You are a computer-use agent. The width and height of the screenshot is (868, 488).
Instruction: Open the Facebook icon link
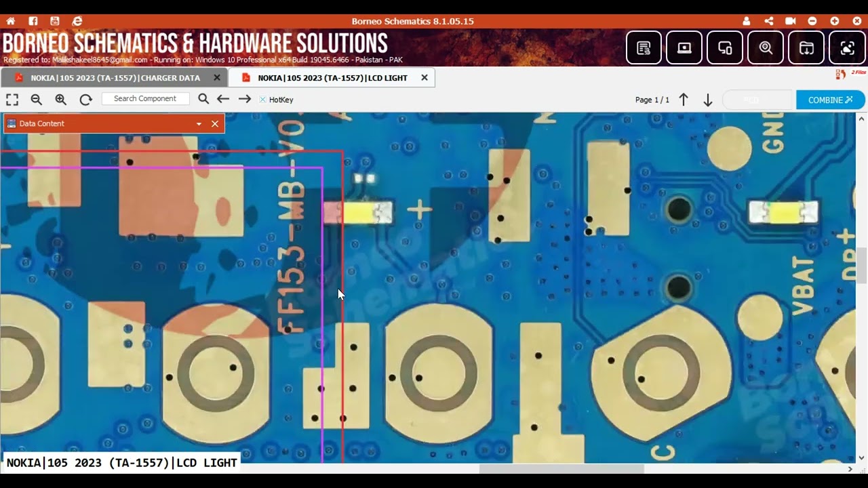(x=33, y=21)
